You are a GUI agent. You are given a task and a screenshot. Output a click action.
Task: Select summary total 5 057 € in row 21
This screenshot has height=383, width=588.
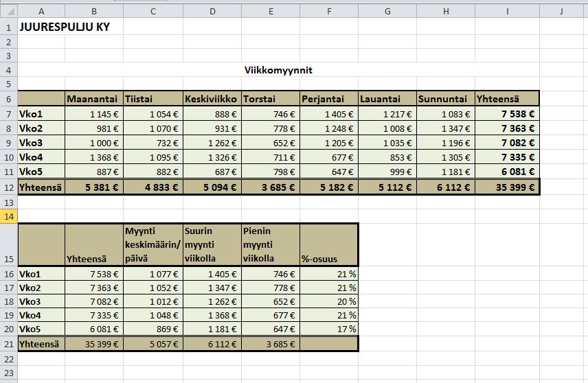pyautogui.click(x=153, y=344)
